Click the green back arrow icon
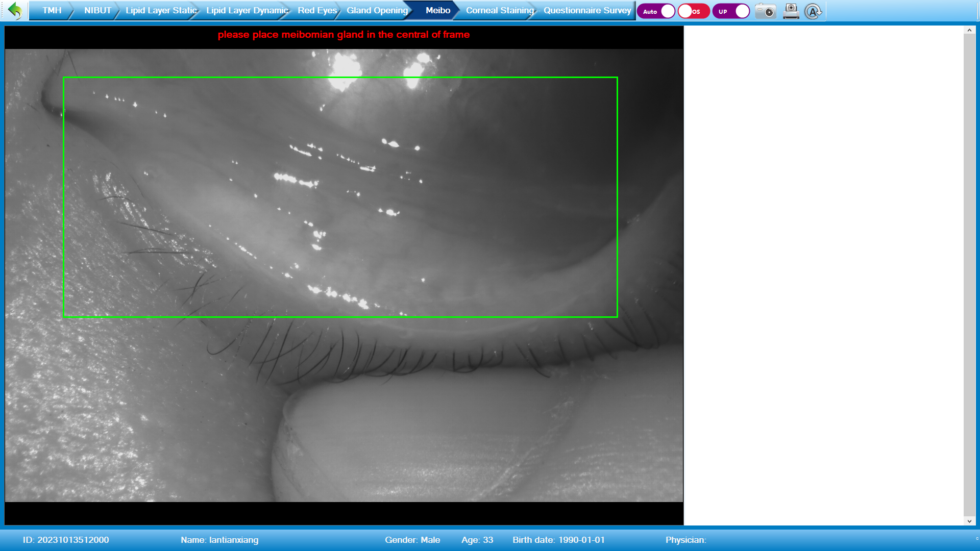The image size is (980, 551). click(x=15, y=11)
